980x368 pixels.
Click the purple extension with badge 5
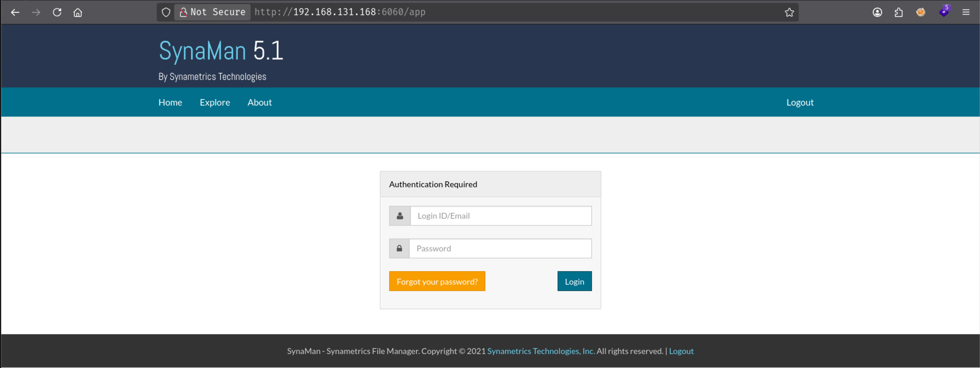[944, 11]
